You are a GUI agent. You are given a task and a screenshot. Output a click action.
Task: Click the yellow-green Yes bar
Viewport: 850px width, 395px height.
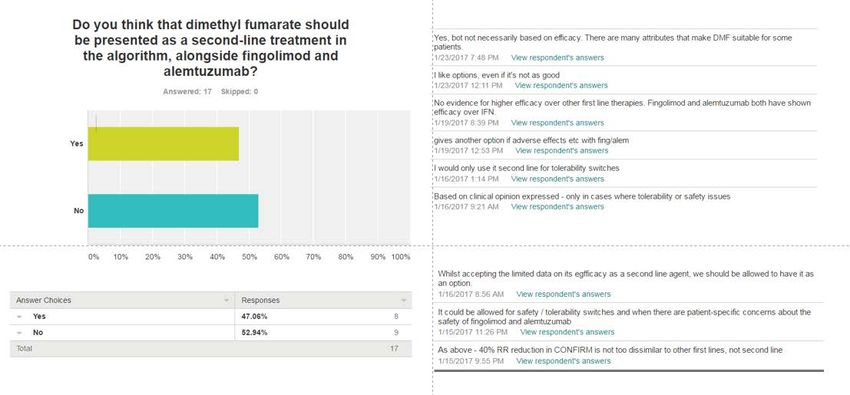pos(163,144)
